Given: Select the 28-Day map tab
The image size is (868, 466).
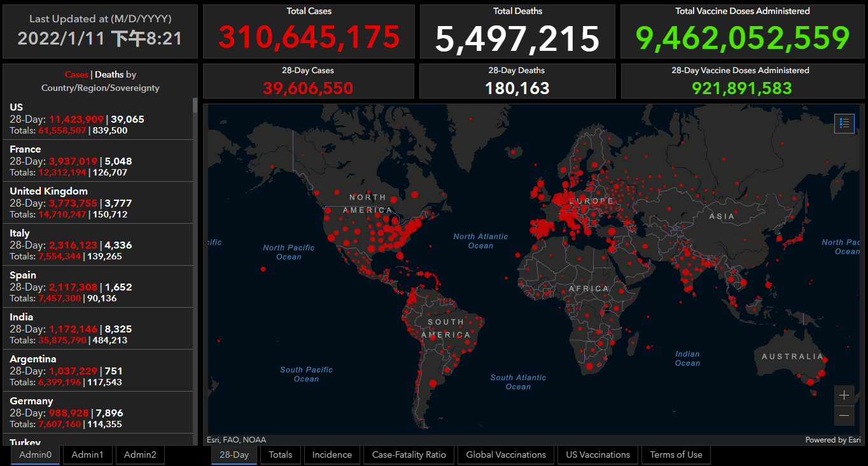Looking at the screenshot, I should (234, 455).
